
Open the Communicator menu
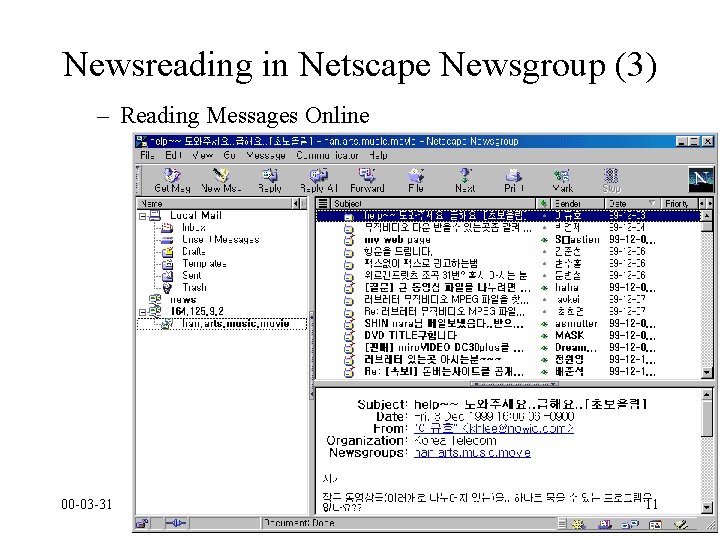click(x=327, y=155)
